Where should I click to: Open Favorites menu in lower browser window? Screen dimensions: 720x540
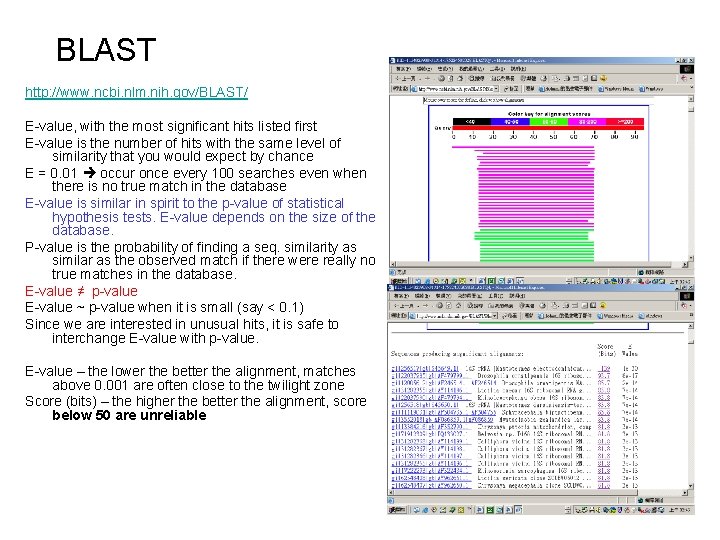coord(470,296)
